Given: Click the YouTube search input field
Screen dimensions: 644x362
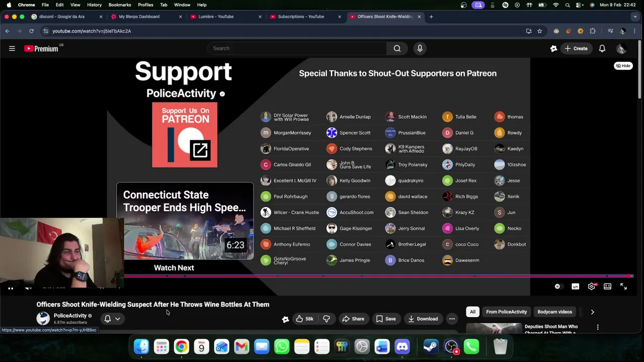Looking at the screenshot, I should point(297,48).
